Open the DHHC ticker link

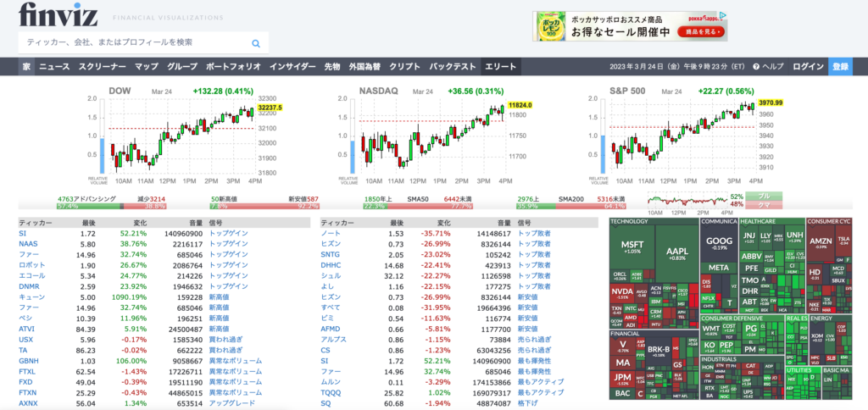click(x=331, y=265)
